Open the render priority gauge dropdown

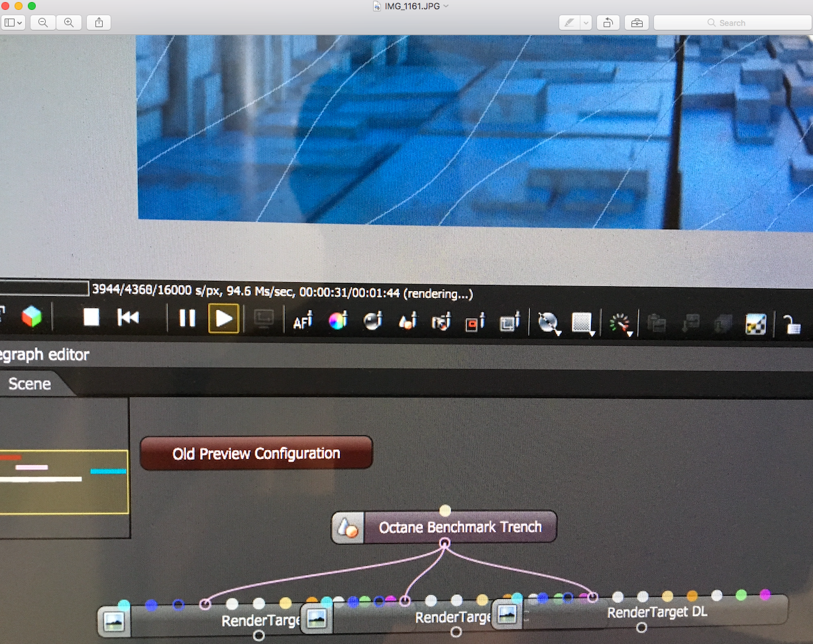[x=620, y=324]
